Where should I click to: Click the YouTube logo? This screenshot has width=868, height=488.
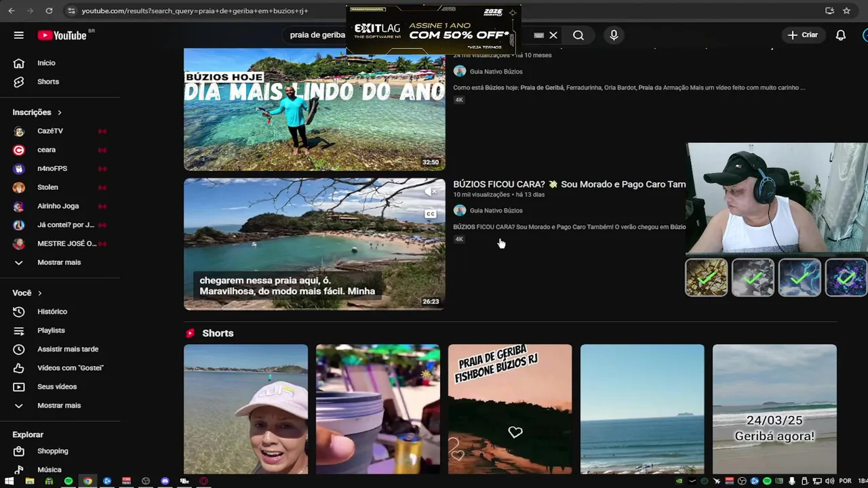(62, 35)
